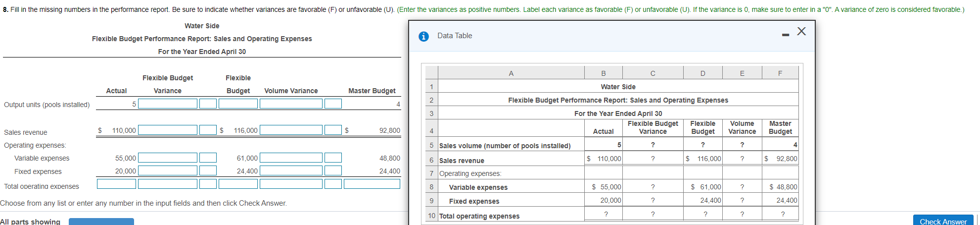This screenshot has height=225, width=980.
Task: Click the $ 116,000 cell in Data Table
Action: 703,159
